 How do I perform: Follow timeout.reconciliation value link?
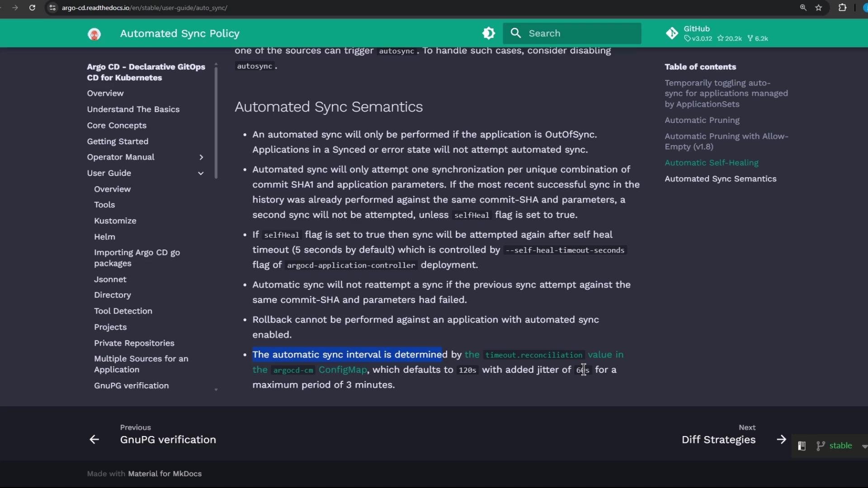coord(544,355)
